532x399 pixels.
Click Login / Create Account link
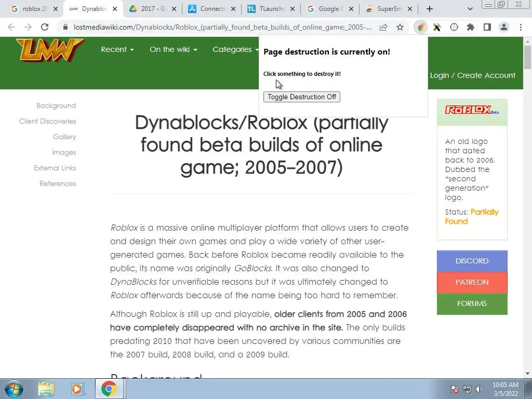coord(473,75)
